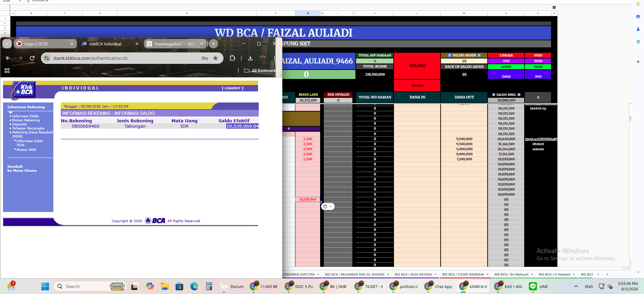Viewport: 644px width, 294px height.
Task: Switch to the Freeimage.host tab
Action: point(175,44)
